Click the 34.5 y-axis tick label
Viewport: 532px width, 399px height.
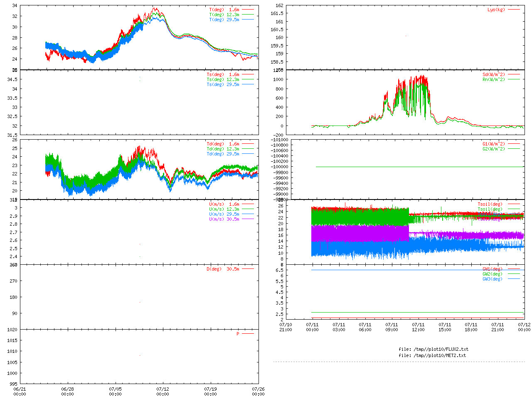click(12, 79)
